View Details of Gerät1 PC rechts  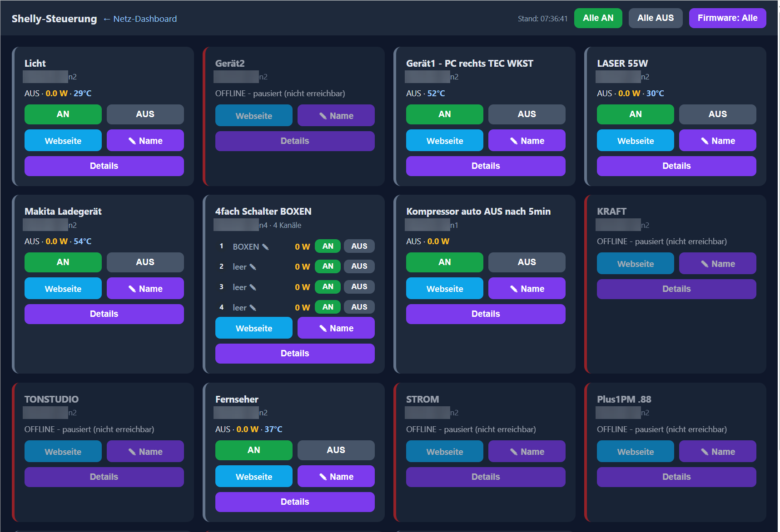point(486,166)
